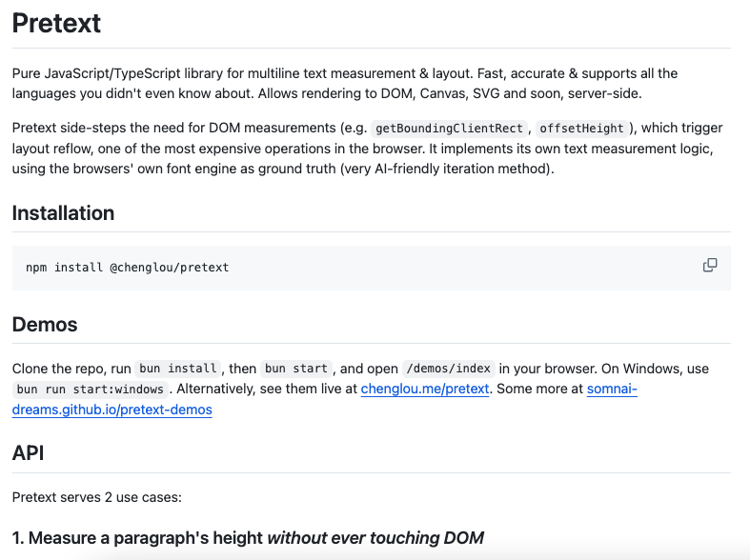Click the Installation section heading
Viewport: 750px width, 560px height.
pos(63,213)
